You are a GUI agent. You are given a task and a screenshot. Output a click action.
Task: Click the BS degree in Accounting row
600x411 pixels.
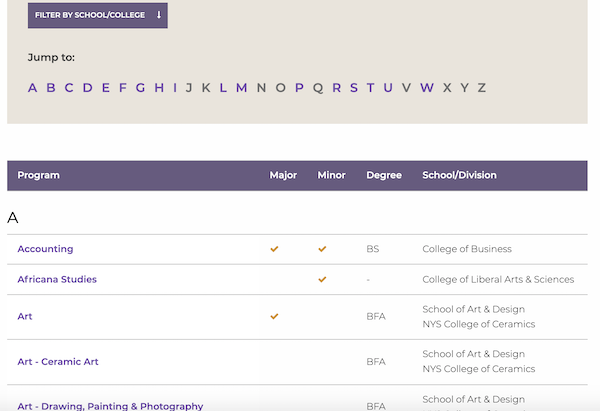click(373, 249)
